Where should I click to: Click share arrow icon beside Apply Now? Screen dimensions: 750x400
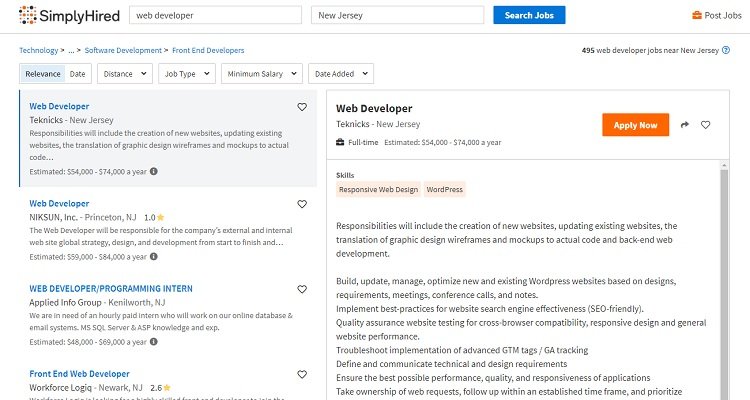(684, 125)
